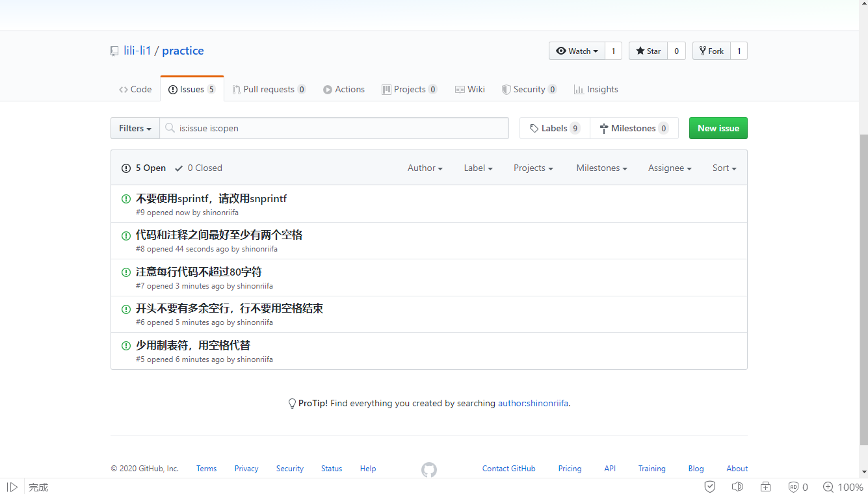Click the open-issue icon beside issue #6

126,309
